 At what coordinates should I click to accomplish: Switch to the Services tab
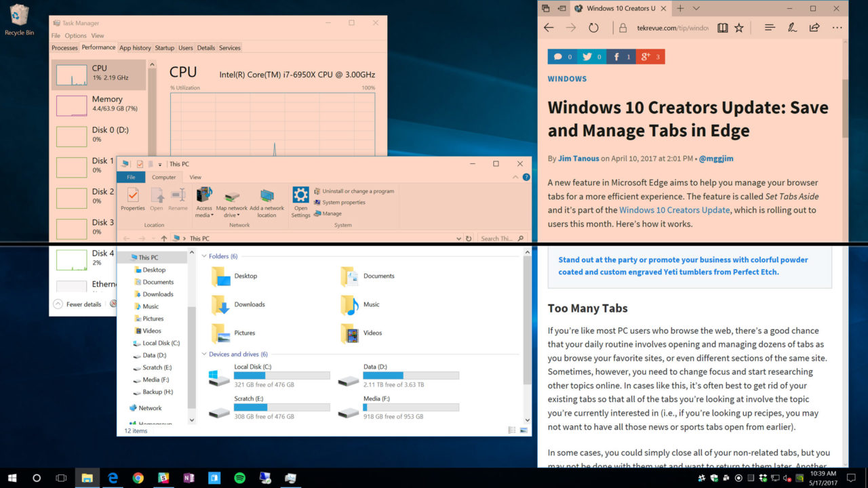[x=230, y=48]
